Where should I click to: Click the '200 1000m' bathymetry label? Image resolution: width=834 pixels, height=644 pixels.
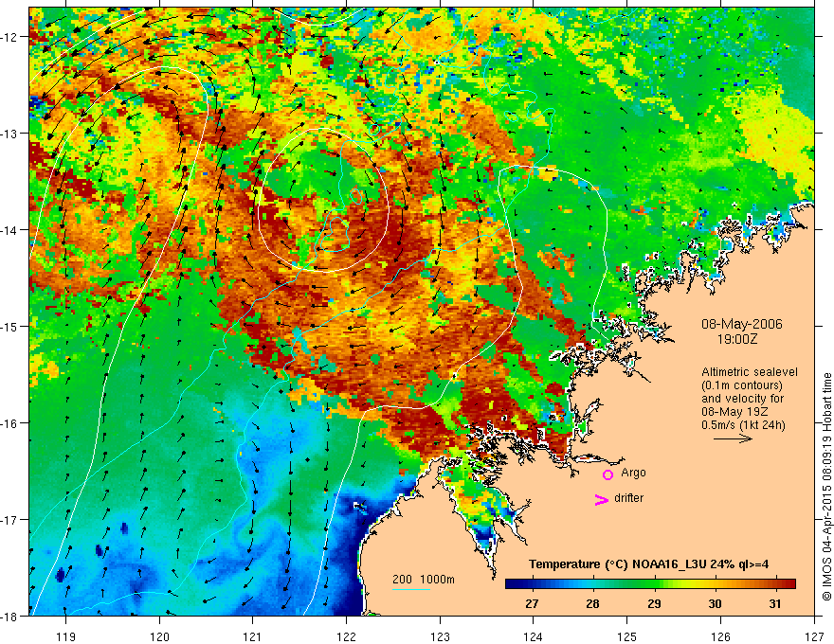[x=424, y=580]
